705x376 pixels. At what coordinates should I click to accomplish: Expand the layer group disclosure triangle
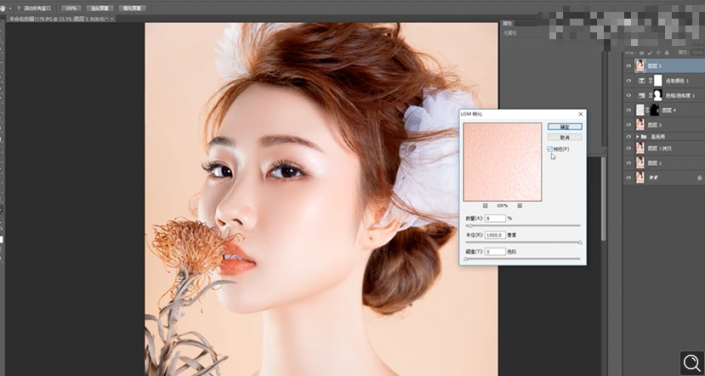(637, 136)
